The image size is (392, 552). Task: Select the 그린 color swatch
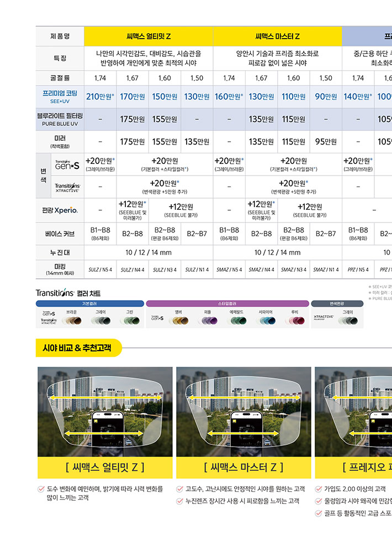(x=130, y=320)
